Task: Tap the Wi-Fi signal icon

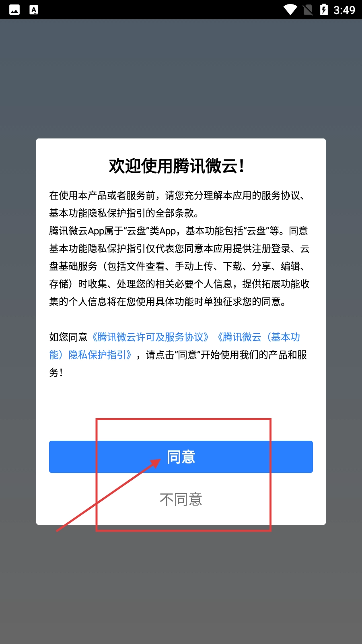Action: pos(290,10)
